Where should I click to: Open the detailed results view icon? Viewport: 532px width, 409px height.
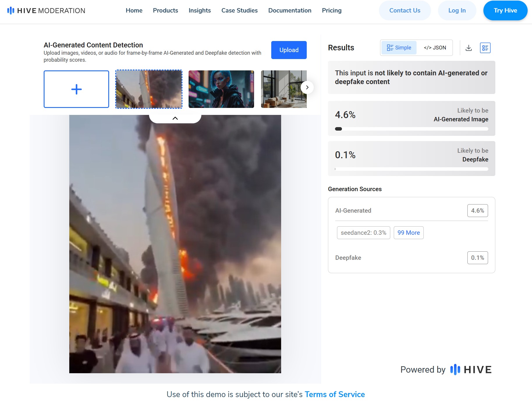coord(485,48)
